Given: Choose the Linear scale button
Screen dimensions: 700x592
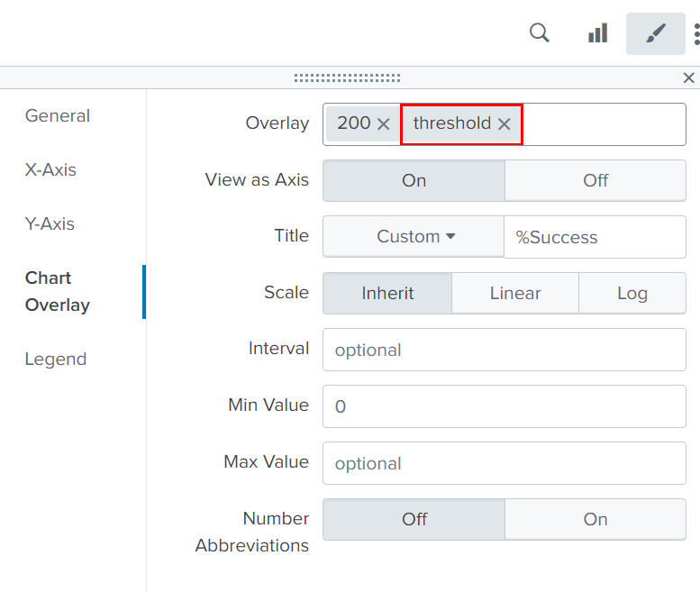Looking at the screenshot, I should point(515,293).
